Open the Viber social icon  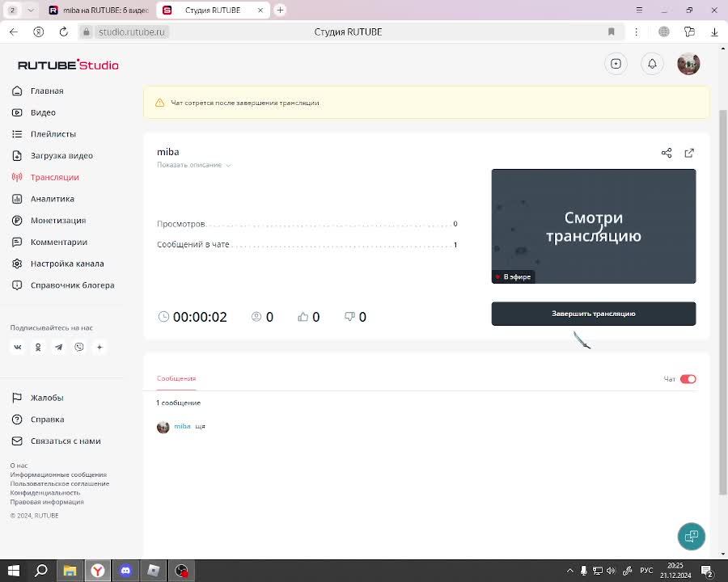pos(79,347)
